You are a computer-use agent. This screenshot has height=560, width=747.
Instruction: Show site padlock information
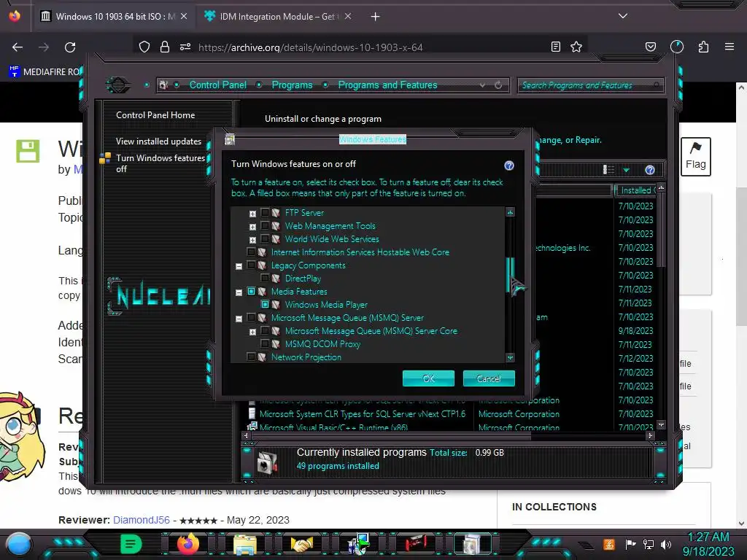165,47
